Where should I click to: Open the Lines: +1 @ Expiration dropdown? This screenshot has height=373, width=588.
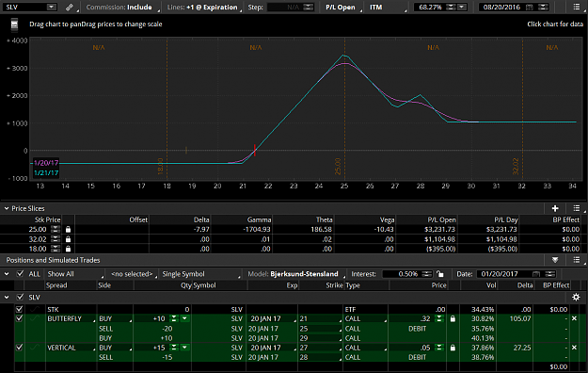(x=204, y=8)
